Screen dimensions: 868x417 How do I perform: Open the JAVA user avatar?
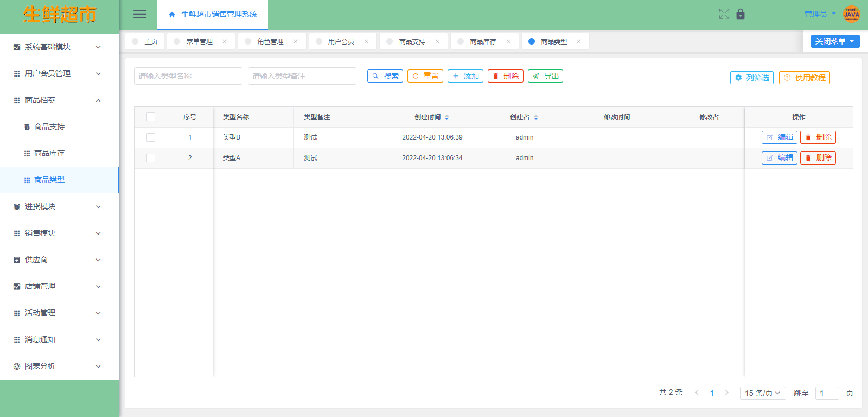pyautogui.click(x=851, y=14)
